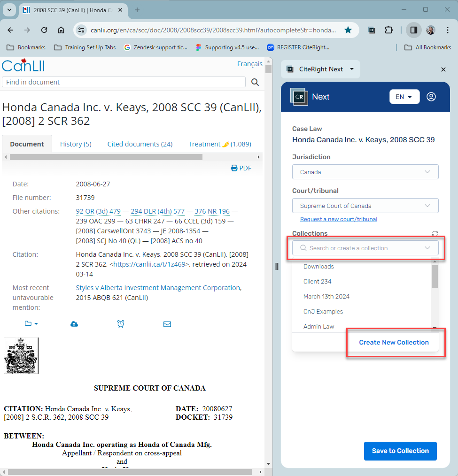Download the PDF version
Image resolution: width=458 pixels, height=476 pixels.
(x=241, y=168)
